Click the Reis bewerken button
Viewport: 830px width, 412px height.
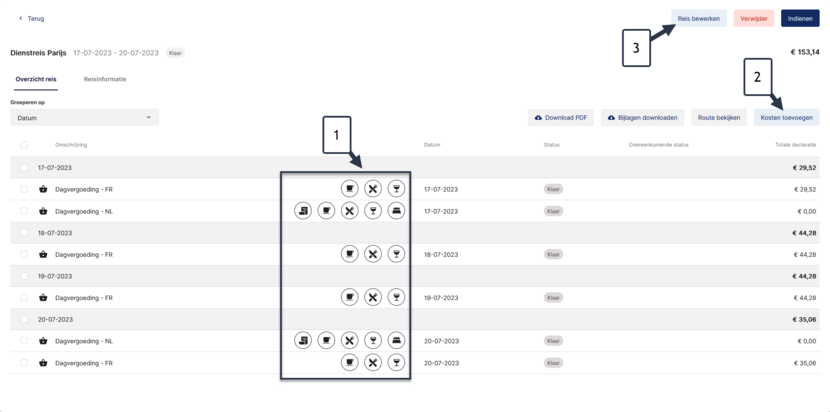point(699,19)
